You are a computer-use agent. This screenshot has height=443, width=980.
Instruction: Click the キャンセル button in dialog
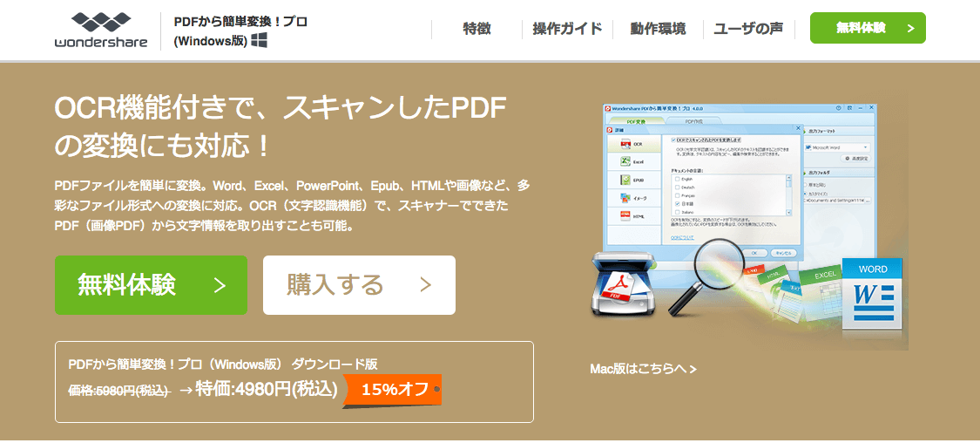point(783,253)
